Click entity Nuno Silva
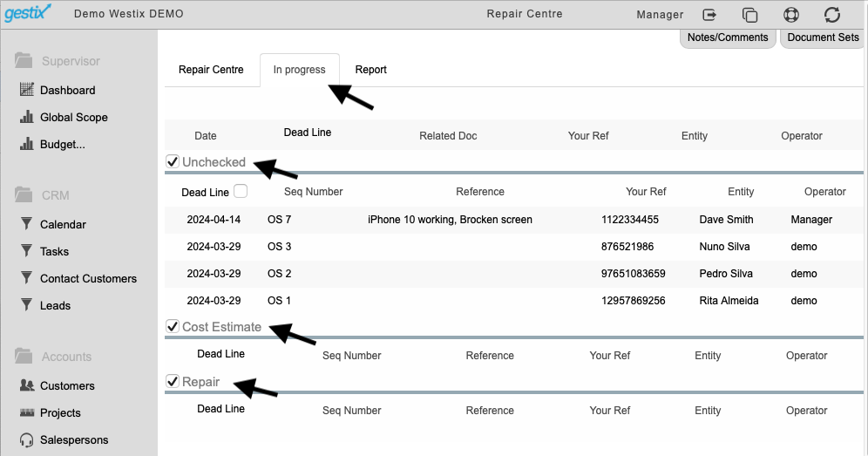The height and width of the screenshot is (456, 868). click(x=724, y=247)
